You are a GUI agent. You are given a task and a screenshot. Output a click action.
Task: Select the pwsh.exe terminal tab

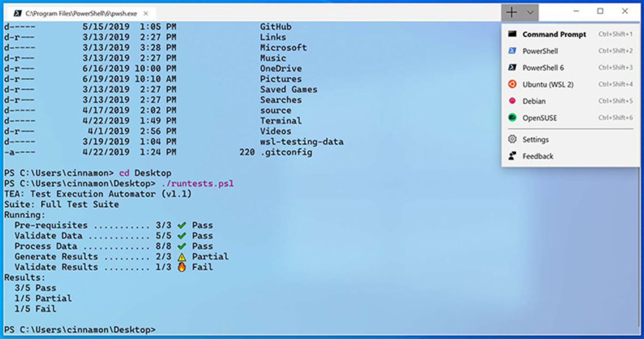80,13
